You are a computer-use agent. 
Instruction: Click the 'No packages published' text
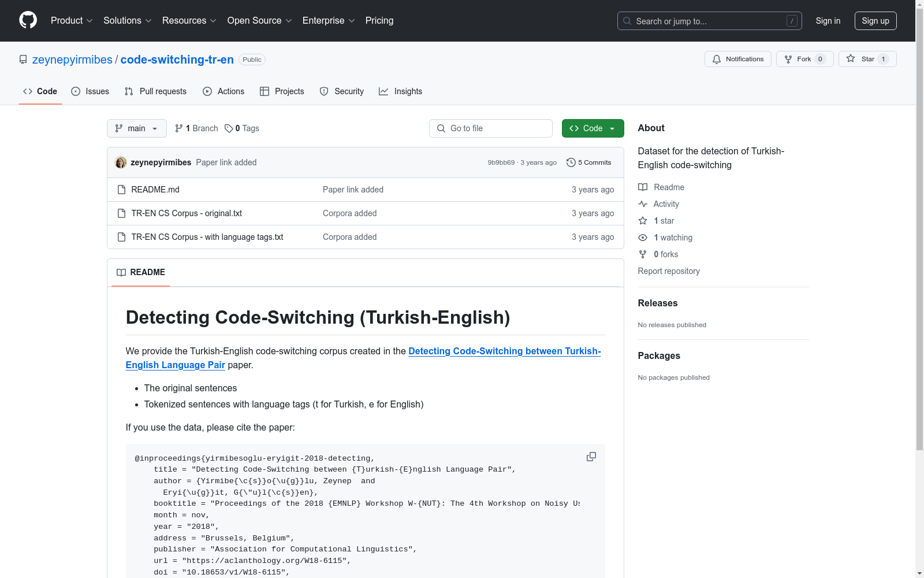[x=674, y=377]
